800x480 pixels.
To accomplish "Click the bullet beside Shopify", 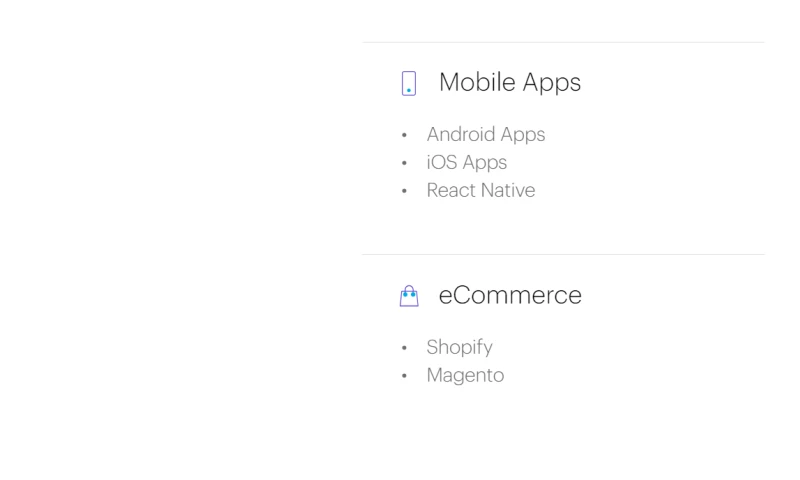I will coord(404,348).
